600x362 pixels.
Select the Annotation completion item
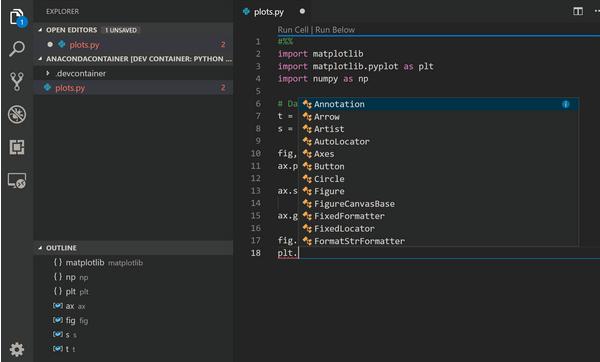point(439,104)
